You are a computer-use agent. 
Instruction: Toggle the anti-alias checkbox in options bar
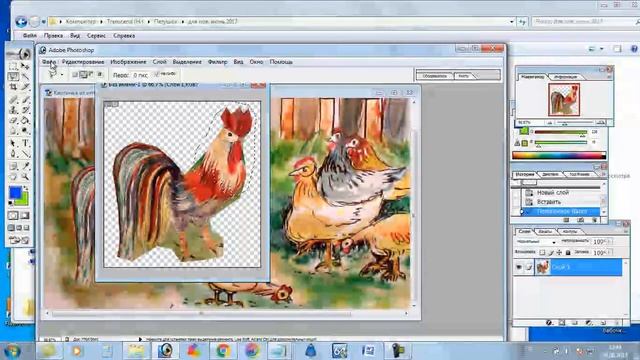pyautogui.click(x=157, y=74)
